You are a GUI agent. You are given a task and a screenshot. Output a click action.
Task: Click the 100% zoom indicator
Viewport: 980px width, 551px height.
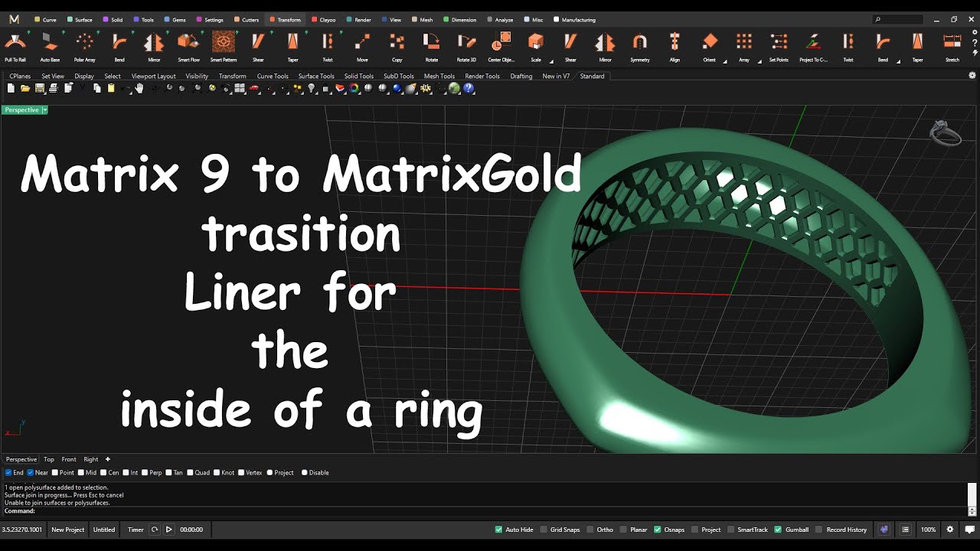click(x=928, y=530)
